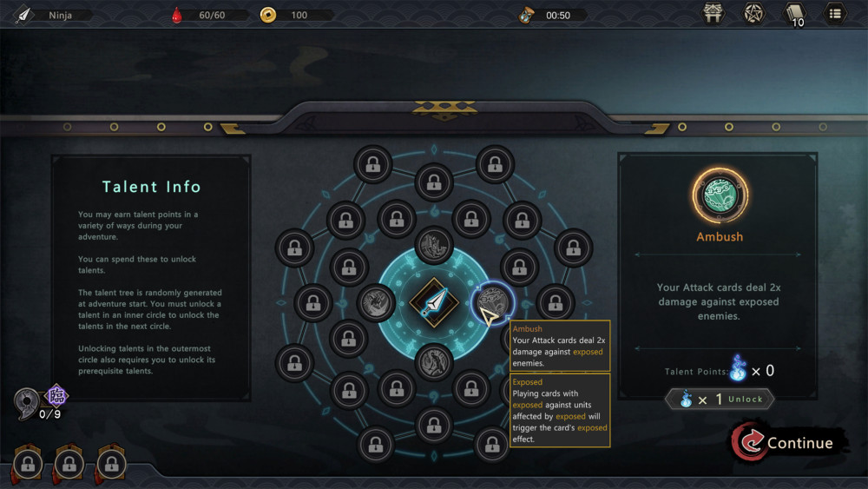The width and height of the screenshot is (868, 489).
Task: Open the torii gate icon in top bar
Action: click(x=713, y=13)
